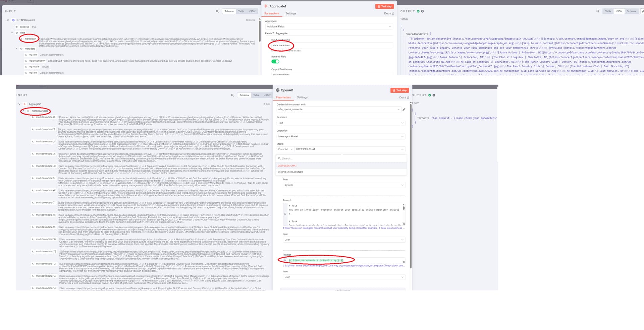Switch Aggregate1 output view to Schema
Viewport: 644px width, 330px height.
(x=631, y=11)
